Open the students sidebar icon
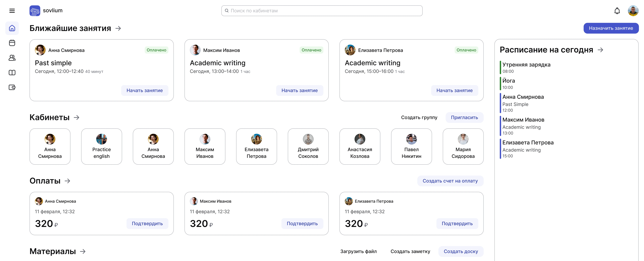644x261 pixels. click(12, 58)
